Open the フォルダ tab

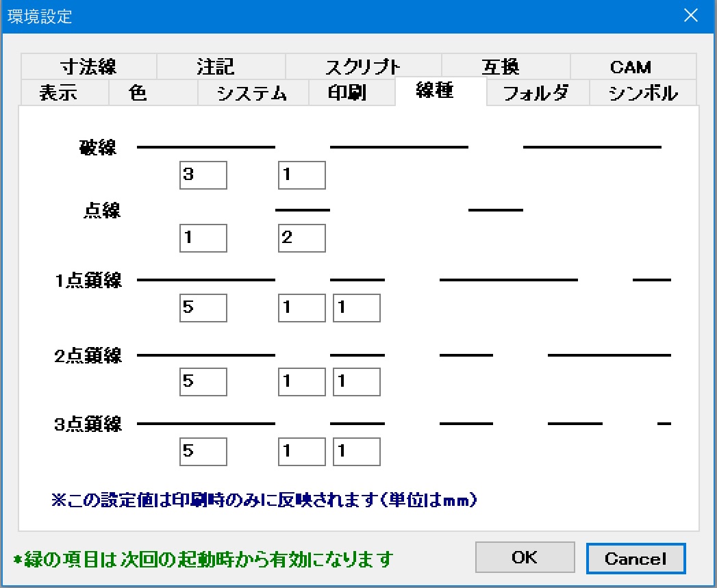[538, 93]
